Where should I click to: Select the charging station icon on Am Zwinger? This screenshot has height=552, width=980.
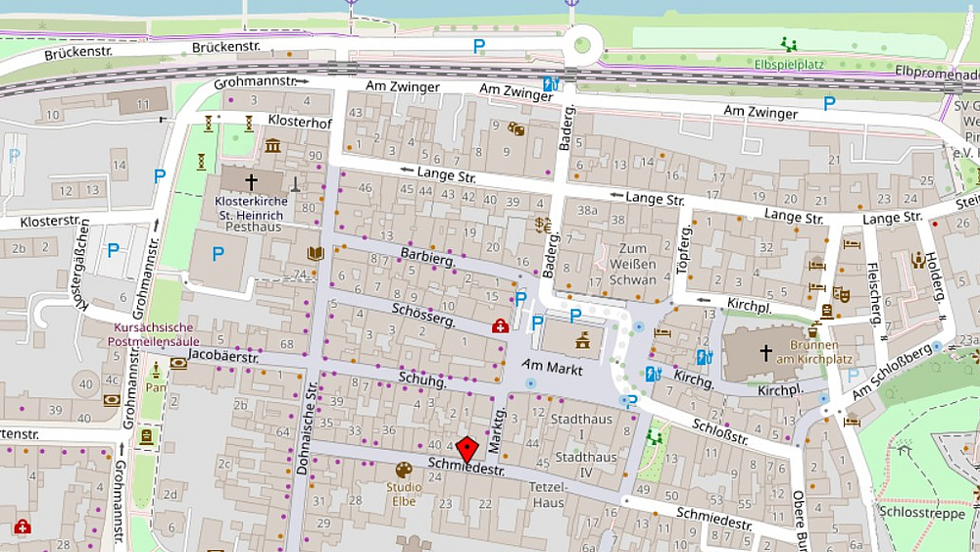coord(550,83)
